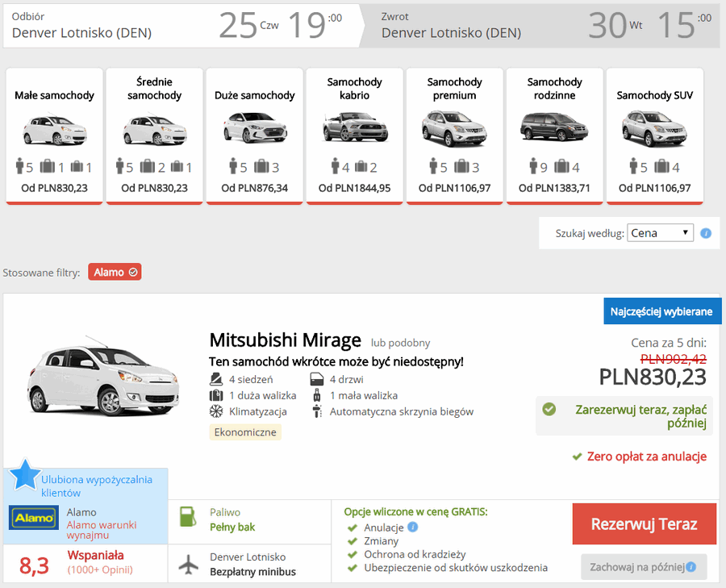Click the price PLN830,23 in the listing

click(x=653, y=377)
